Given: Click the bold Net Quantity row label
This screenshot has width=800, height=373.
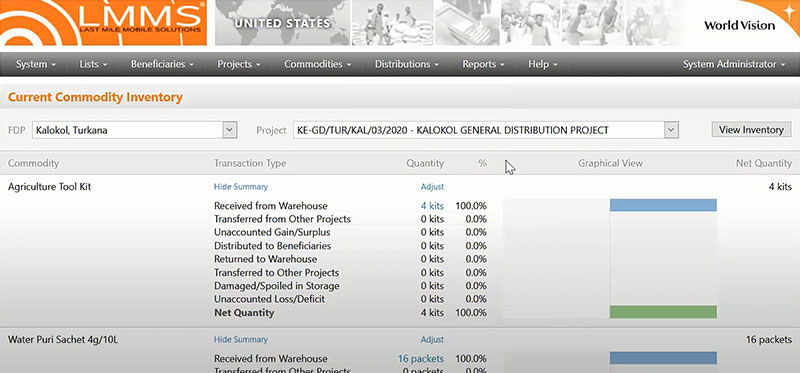Looking at the screenshot, I should coord(244,313).
